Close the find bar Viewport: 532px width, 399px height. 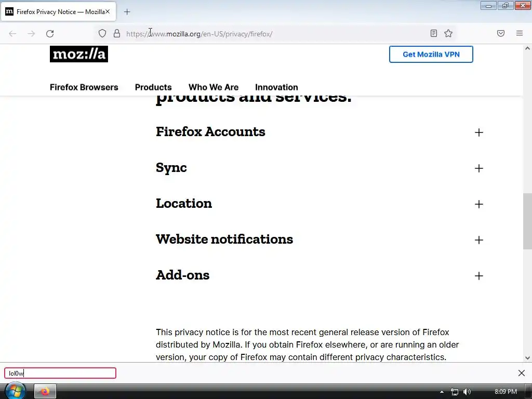click(x=522, y=373)
